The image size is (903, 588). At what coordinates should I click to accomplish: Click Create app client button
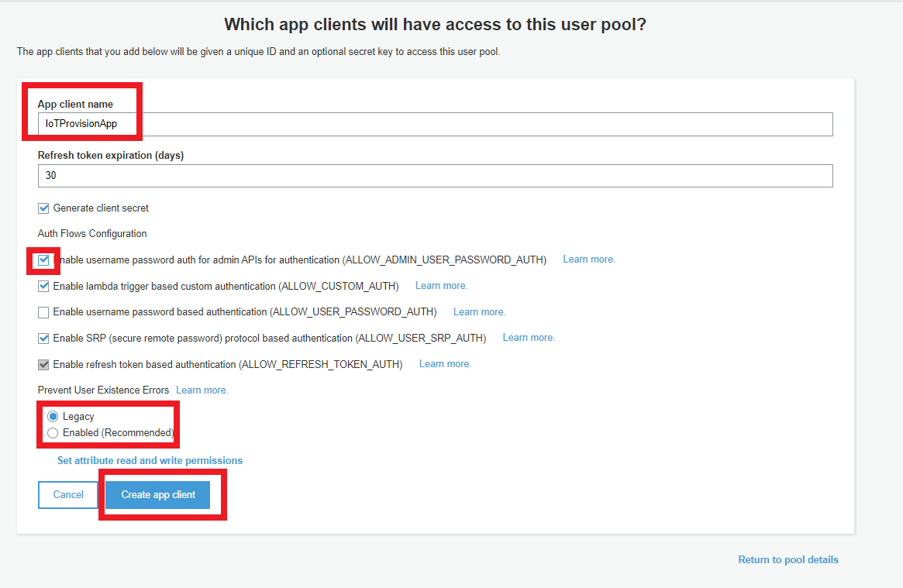[158, 495]
